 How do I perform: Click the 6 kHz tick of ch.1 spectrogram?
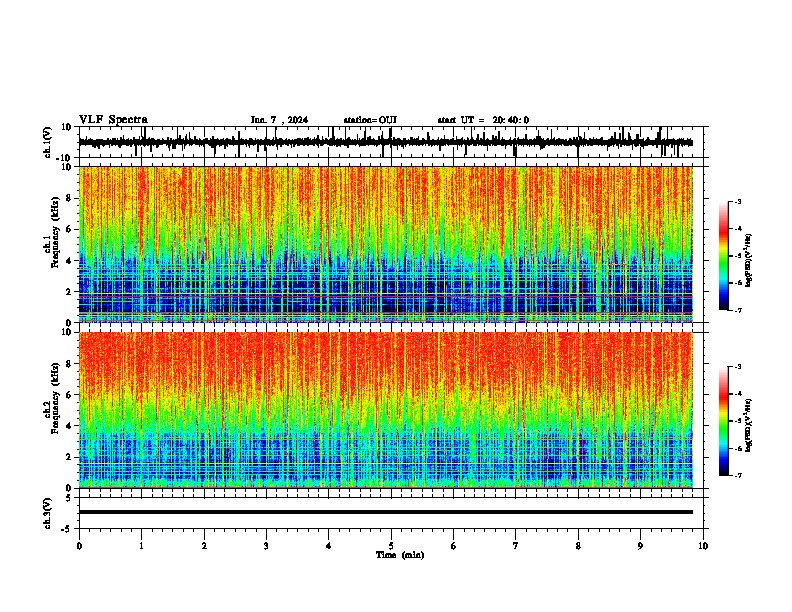[x=69, y=230]
